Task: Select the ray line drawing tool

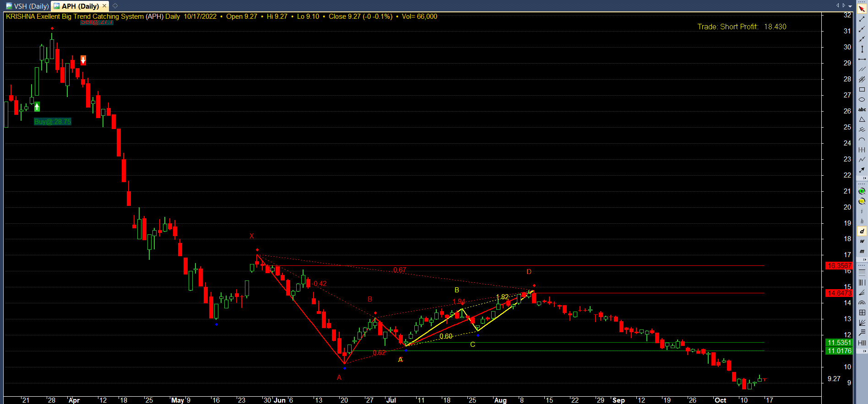Action: pyautogui.click(x=862, y=29)
